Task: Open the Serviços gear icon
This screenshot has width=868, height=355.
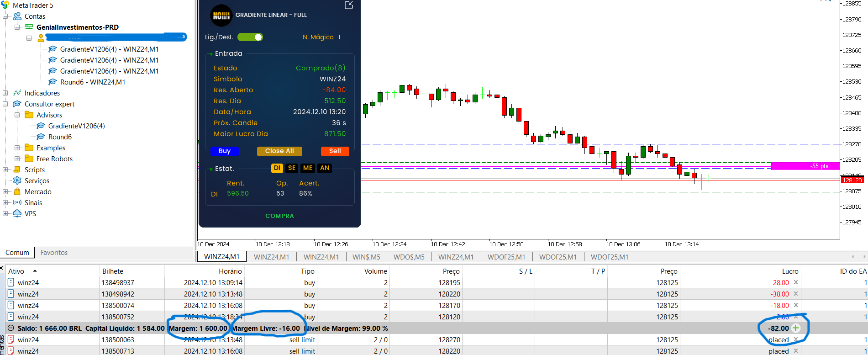Action: click(x=17, y=180)
